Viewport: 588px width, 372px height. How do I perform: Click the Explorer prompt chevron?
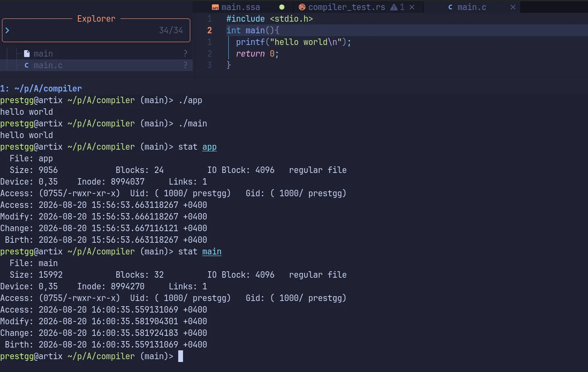click(x=7, y=30)
